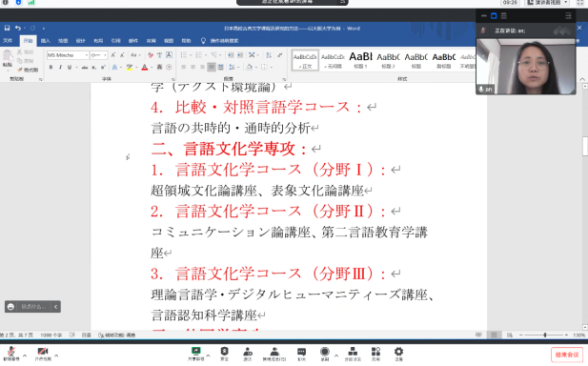Image resolution: width=588 pixels, height=366 pixels.
Task: Toggle Italic formatting
Action: (60, 67)
